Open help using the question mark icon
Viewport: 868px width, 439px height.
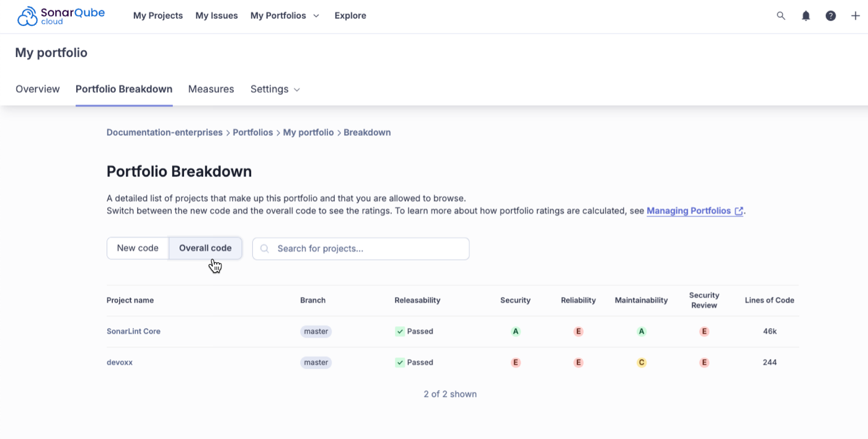tap(831, 16)
